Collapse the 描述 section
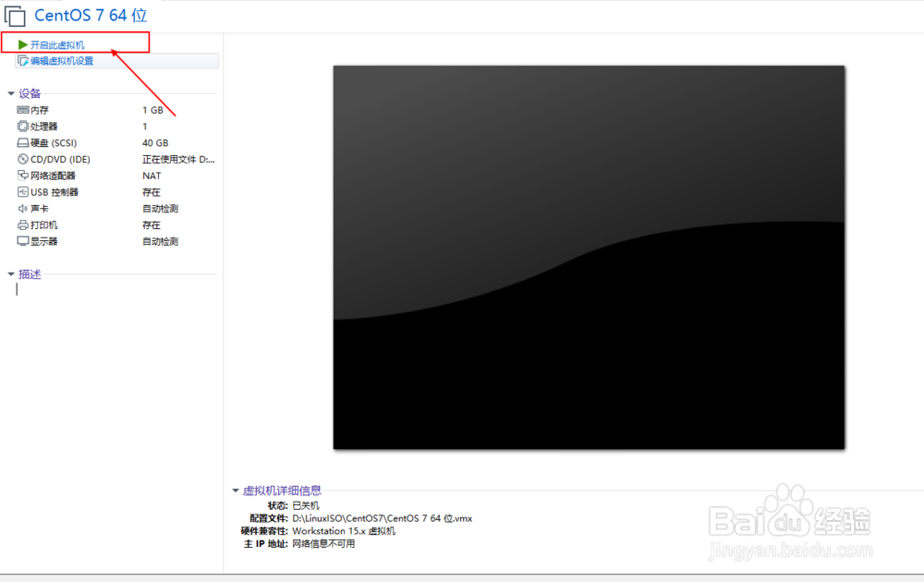The image size is (924, 582). [10, 274]
